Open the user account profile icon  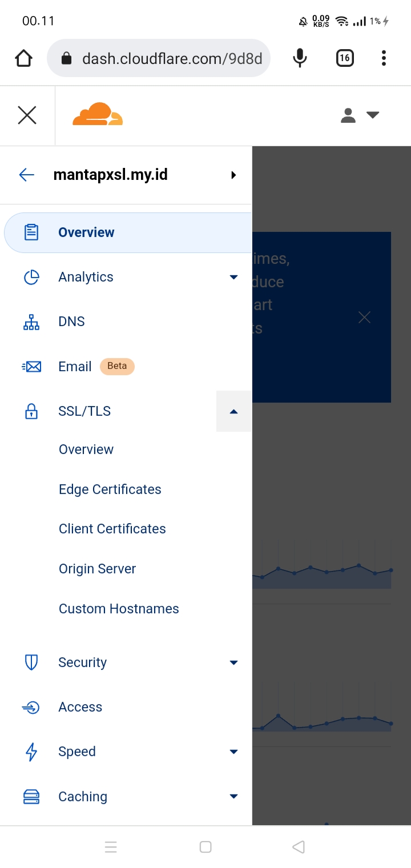(348, 115)
